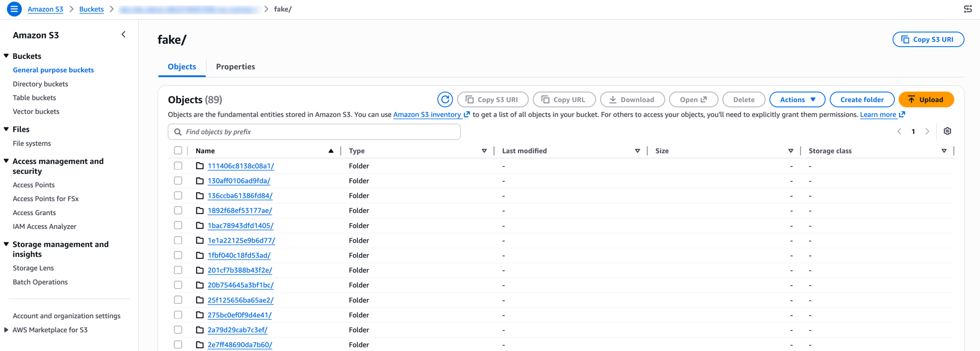Switch to the Objects tab
980x351 pixels.
click(182, 67)
